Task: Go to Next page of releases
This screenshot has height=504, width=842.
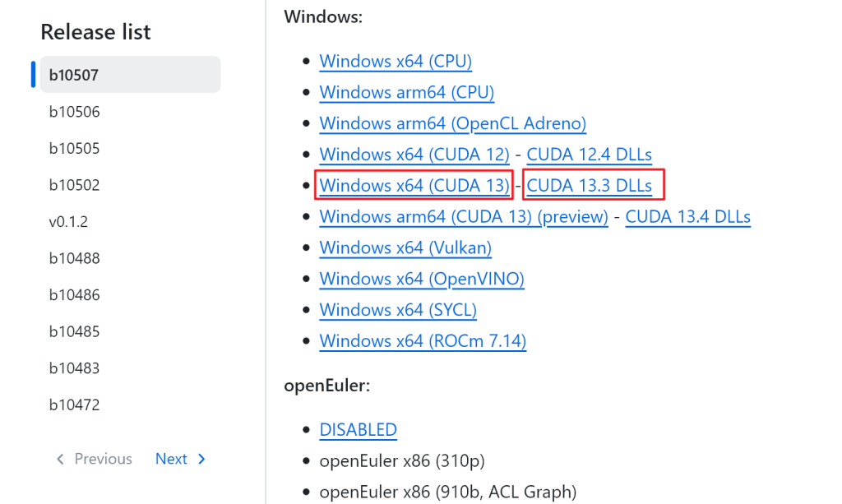Action: (x=180, y=459)
